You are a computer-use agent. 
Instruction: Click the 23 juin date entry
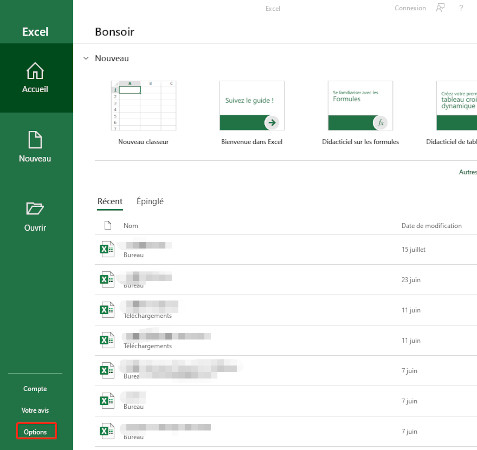pos(411,280)
